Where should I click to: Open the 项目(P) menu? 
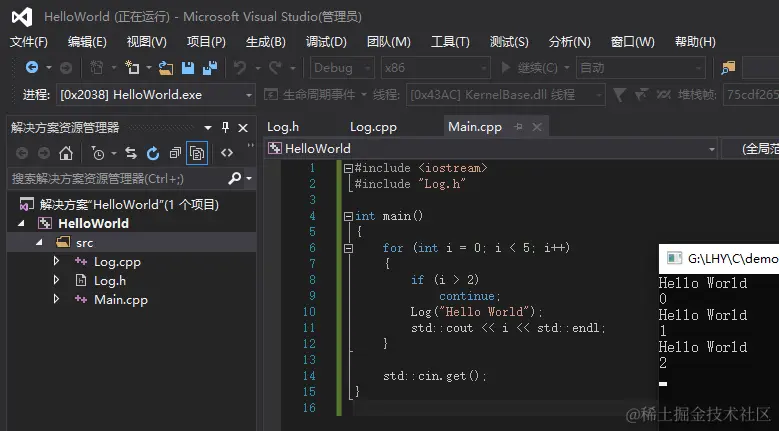click(206, 42)
